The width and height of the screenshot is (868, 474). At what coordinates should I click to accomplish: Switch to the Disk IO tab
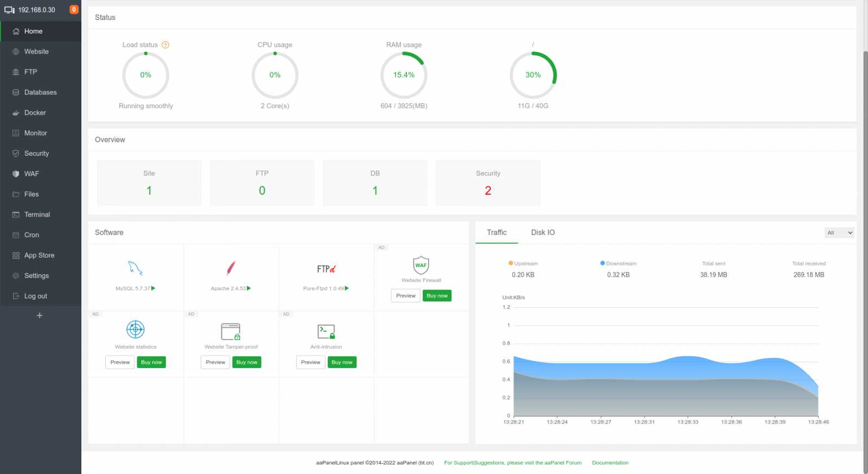[x=542, y=232]
